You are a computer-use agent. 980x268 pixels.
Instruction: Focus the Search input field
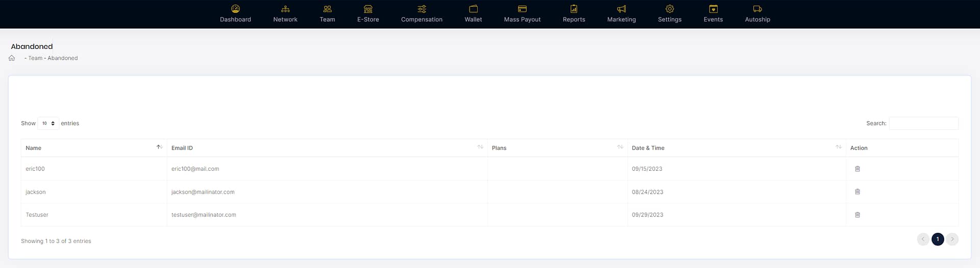[923, 123]
